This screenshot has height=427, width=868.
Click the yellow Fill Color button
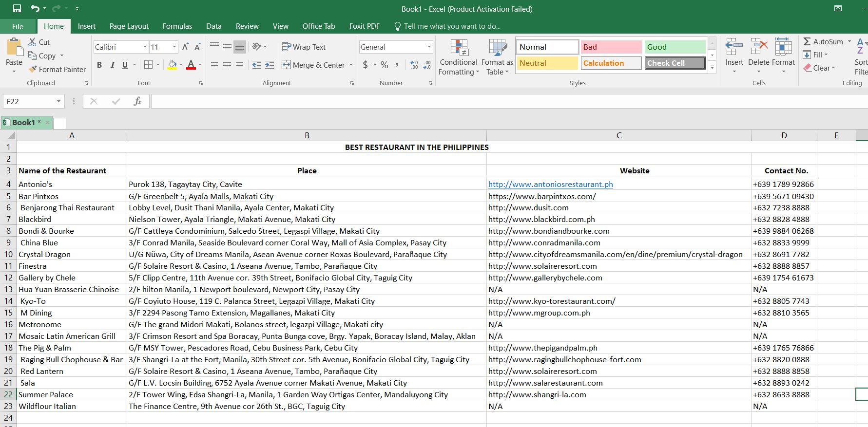click(x=172, y=65)
